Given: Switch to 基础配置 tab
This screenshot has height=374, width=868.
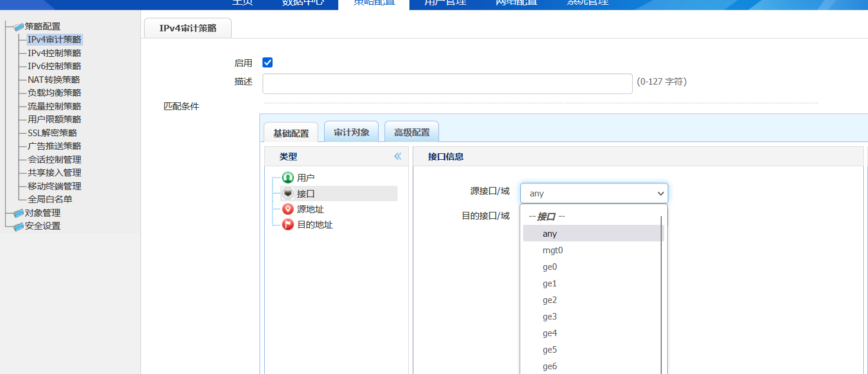Looking at the screenshot, I should tap(291, 133).
